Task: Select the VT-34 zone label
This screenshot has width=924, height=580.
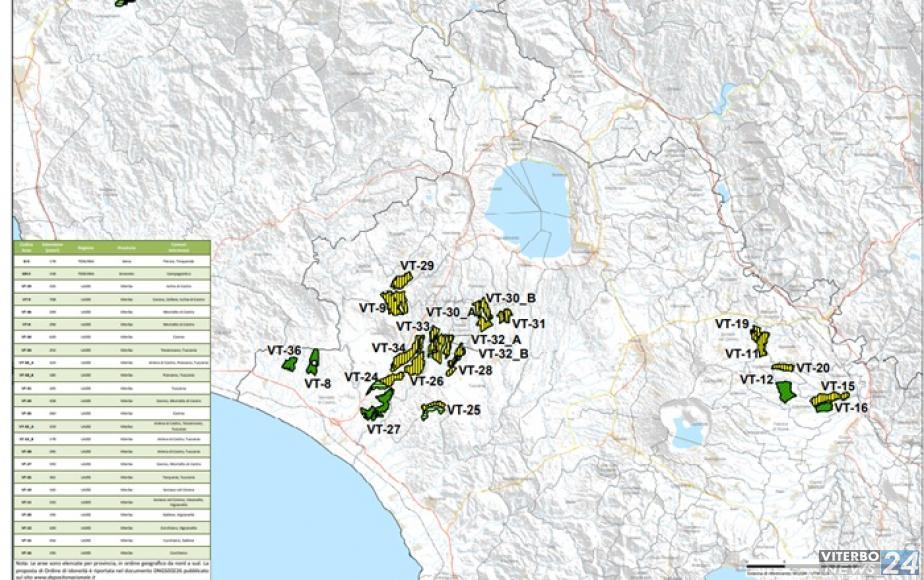Action: pos(389,348)
